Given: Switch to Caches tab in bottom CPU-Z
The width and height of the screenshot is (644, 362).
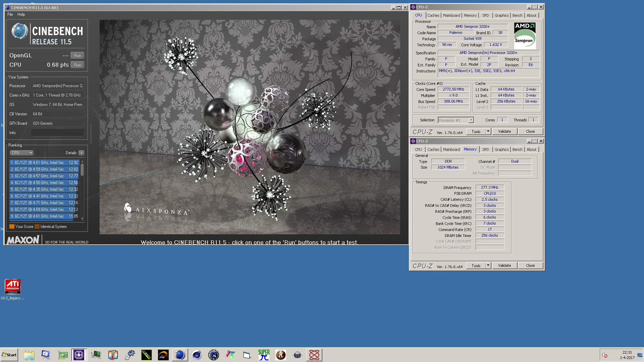Looking at the screenshot, I should coord(433,149).
